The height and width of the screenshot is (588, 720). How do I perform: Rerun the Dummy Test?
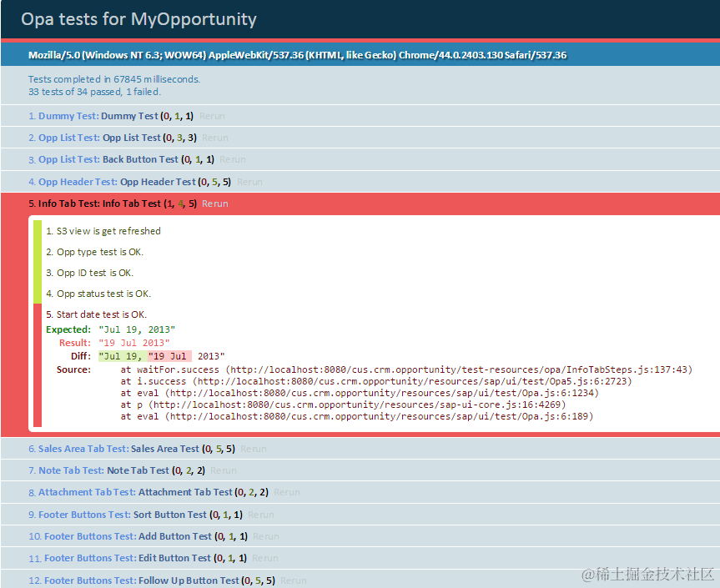212,116
